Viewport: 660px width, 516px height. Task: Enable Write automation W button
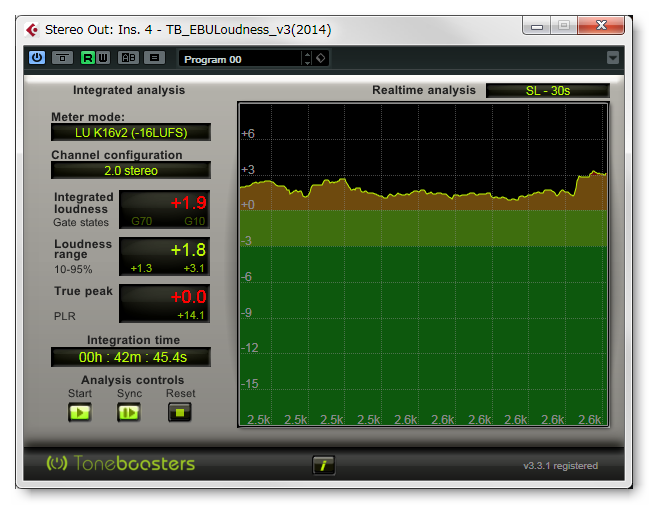103,58
